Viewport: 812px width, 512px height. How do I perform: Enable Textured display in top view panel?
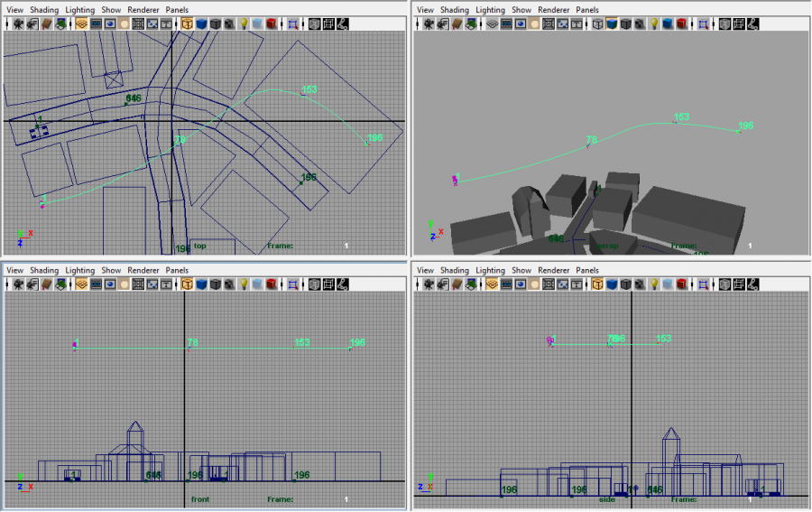coord(229,23)
